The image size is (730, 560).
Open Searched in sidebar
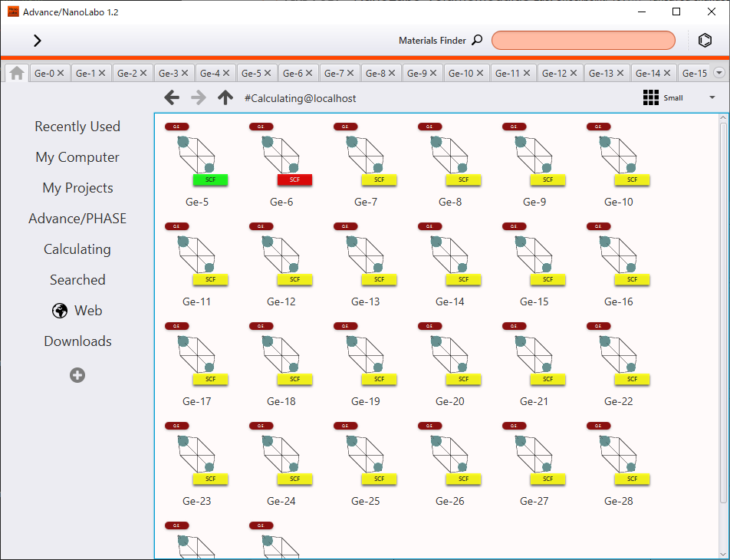coord(77,279)
